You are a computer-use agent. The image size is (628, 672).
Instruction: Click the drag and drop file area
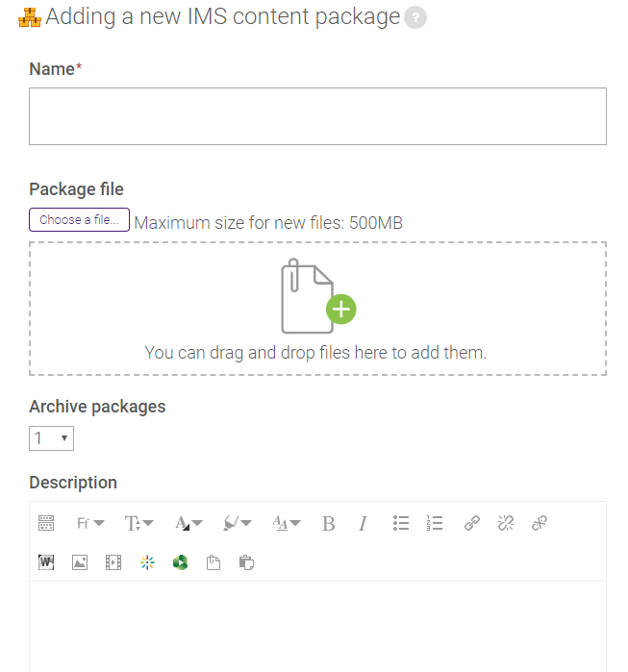(x=317, y=309)
